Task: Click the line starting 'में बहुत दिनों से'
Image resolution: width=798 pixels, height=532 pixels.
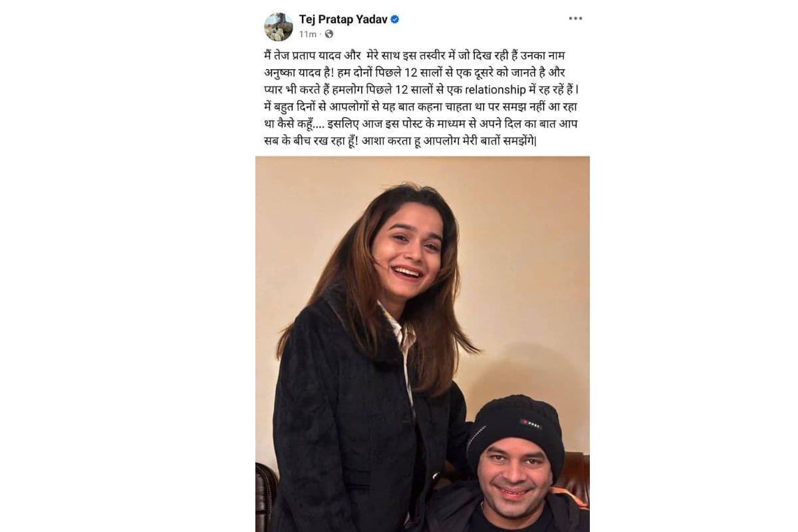Action: pyautogui.click(x=420, y=106)
